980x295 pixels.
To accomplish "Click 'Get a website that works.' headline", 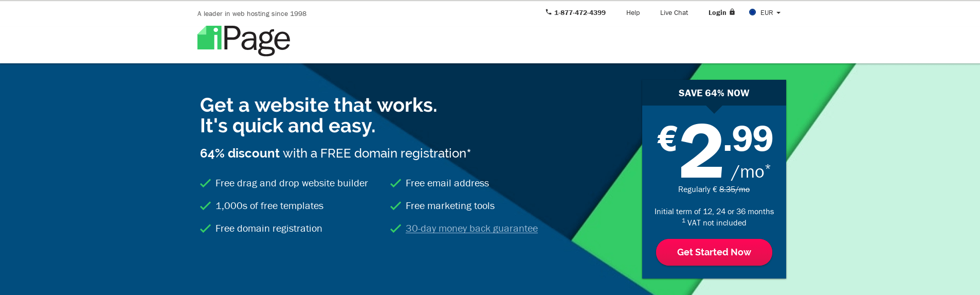I will click(318, 105).
